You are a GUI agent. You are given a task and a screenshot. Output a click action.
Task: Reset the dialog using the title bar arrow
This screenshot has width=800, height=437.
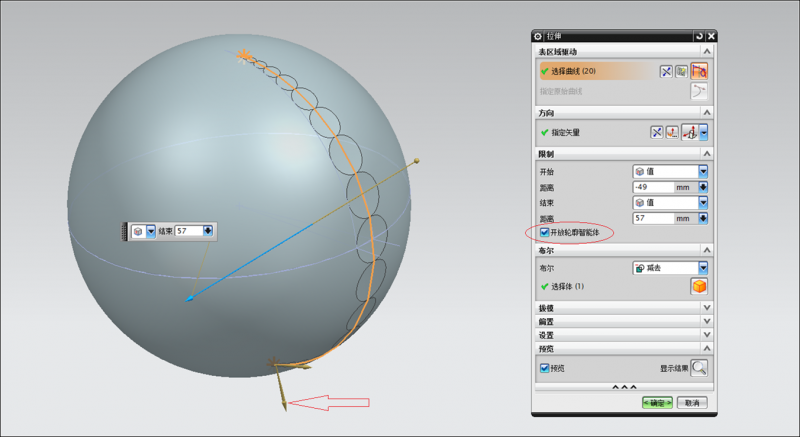coord(698,35)
